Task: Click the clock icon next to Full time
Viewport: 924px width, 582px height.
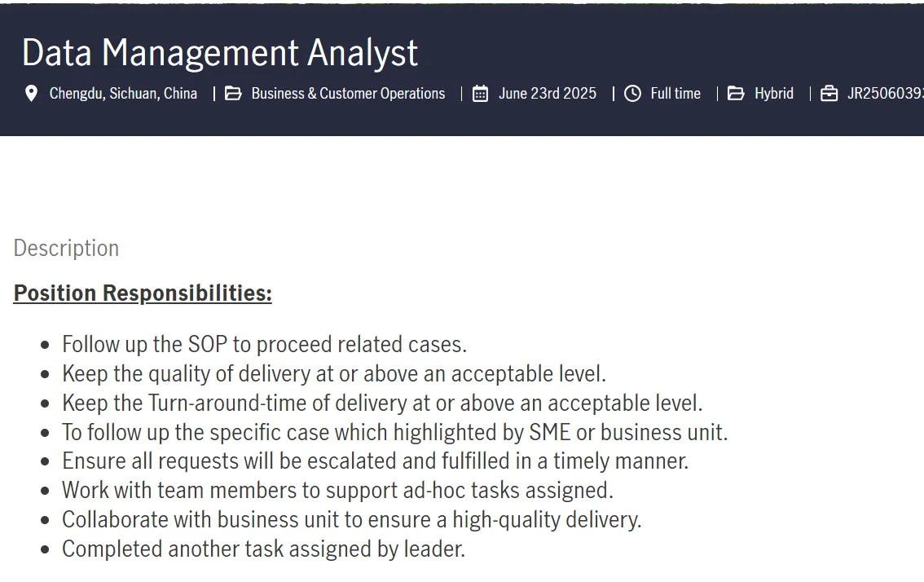Action: (632, 93)
